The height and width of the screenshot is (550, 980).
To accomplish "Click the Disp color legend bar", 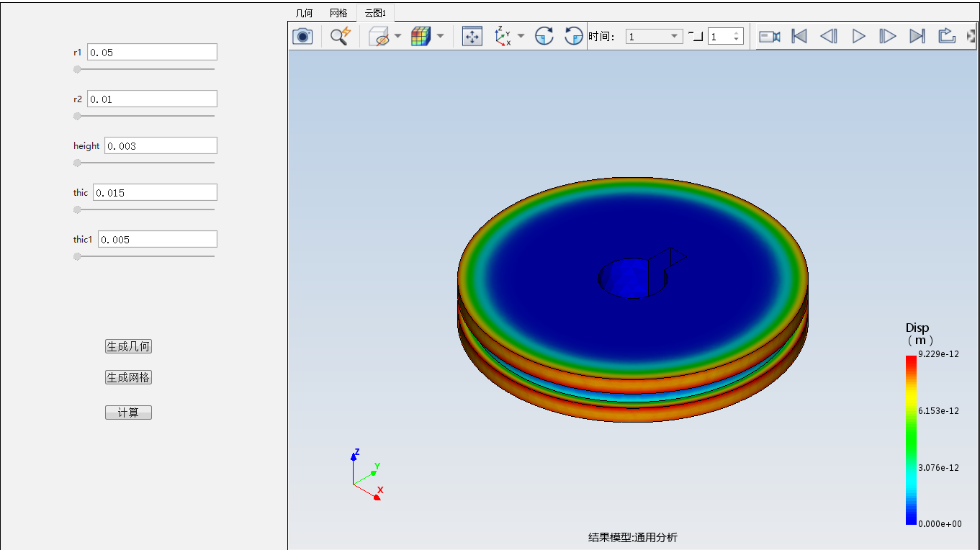I will [911, 440].
